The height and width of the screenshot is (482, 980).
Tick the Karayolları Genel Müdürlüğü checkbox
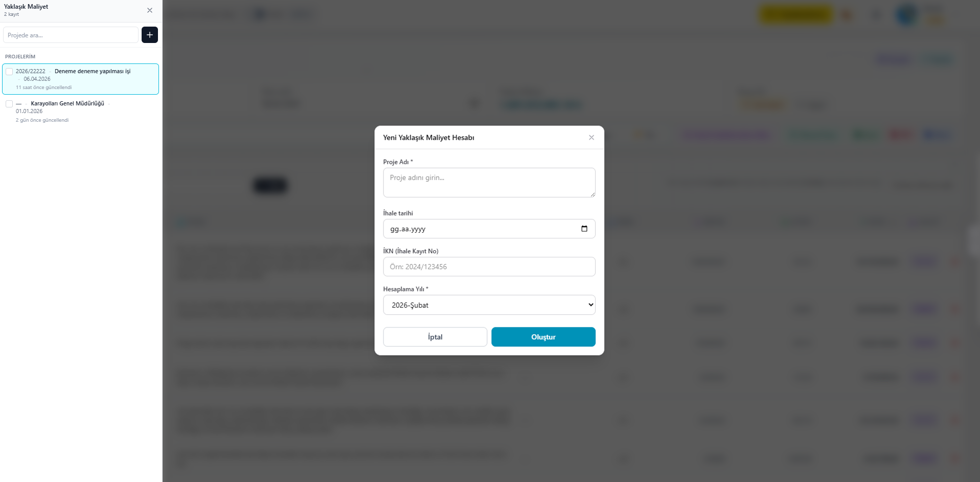click(x=9, y=104)
